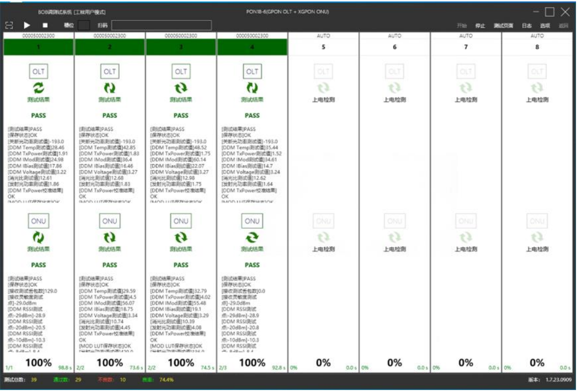Screen dimensions: 577x392
Task: Click 停止 in the top right menu
Action: click(480, 26)
